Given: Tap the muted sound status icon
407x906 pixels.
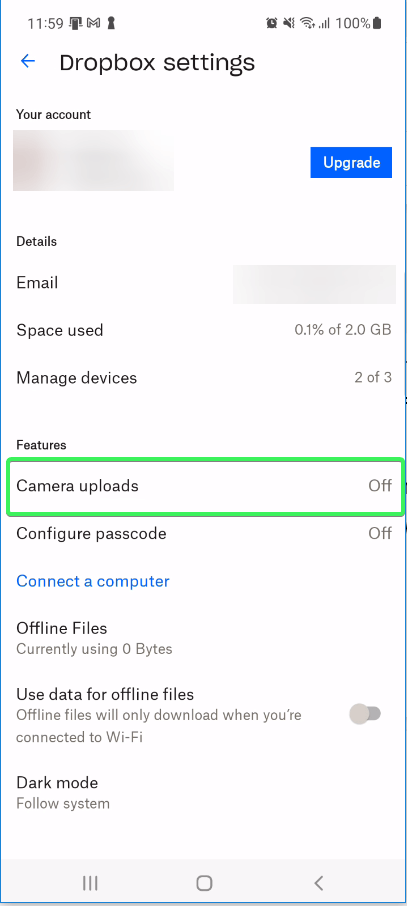Looking at the screenshot, I should click(x=288, y=23).
